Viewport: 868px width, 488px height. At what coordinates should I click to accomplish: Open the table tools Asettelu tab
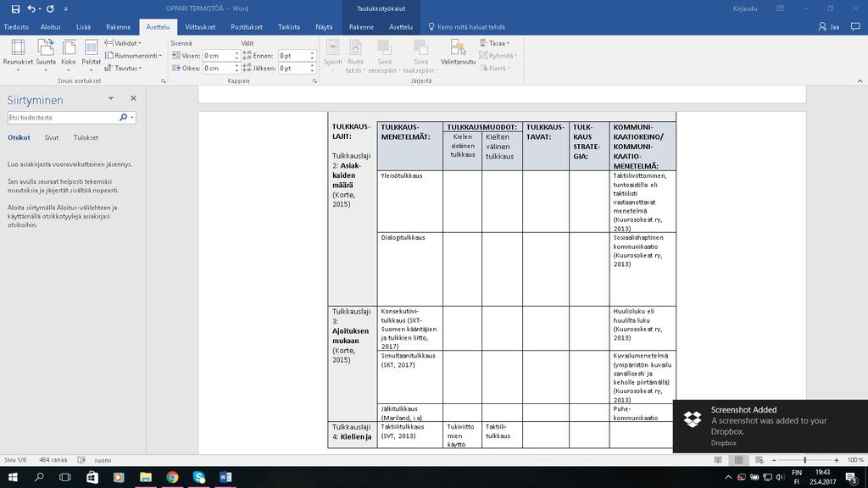point(401,26)
